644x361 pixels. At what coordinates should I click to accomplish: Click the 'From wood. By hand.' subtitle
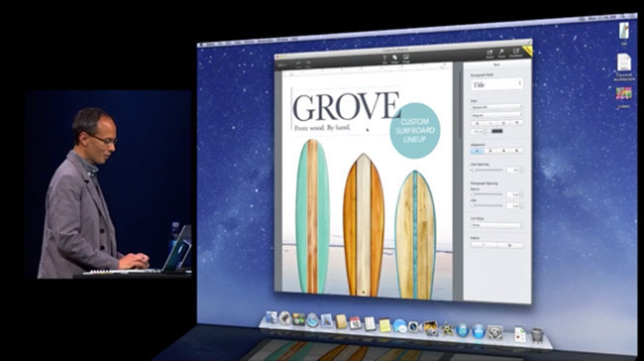click(x=322, y=128)
